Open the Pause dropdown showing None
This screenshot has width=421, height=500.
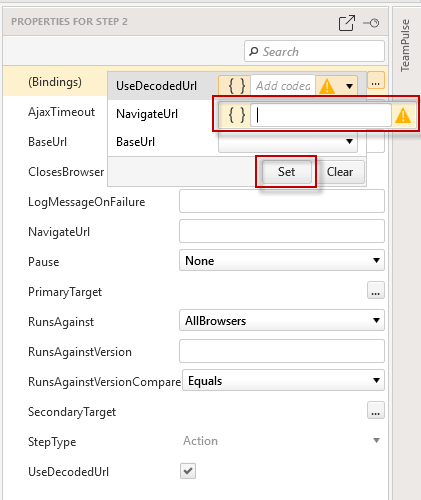tap(282, 260)
